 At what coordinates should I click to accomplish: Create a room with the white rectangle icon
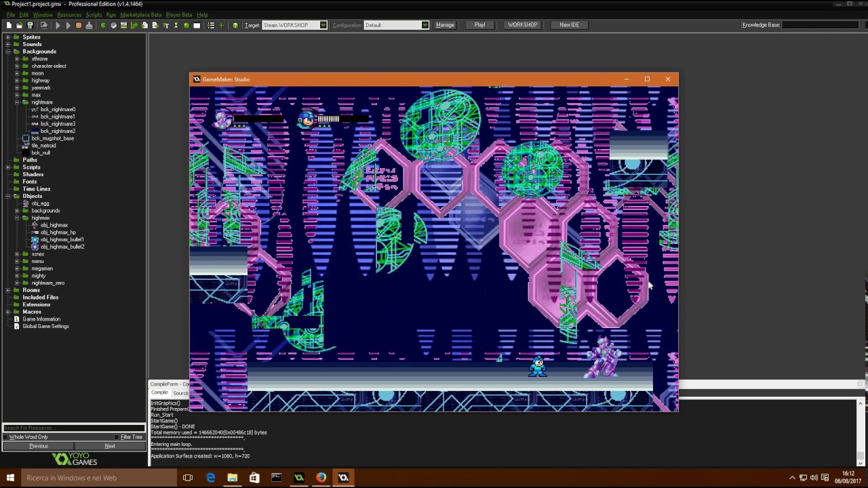[x=197, y=25]
